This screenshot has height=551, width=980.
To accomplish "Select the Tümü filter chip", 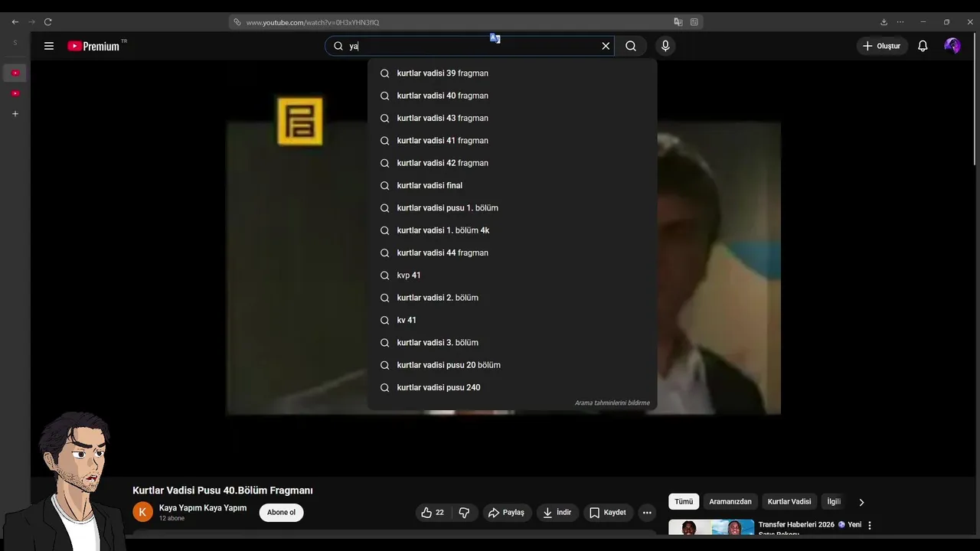I will pyautogui.click(x=684, y=502).
